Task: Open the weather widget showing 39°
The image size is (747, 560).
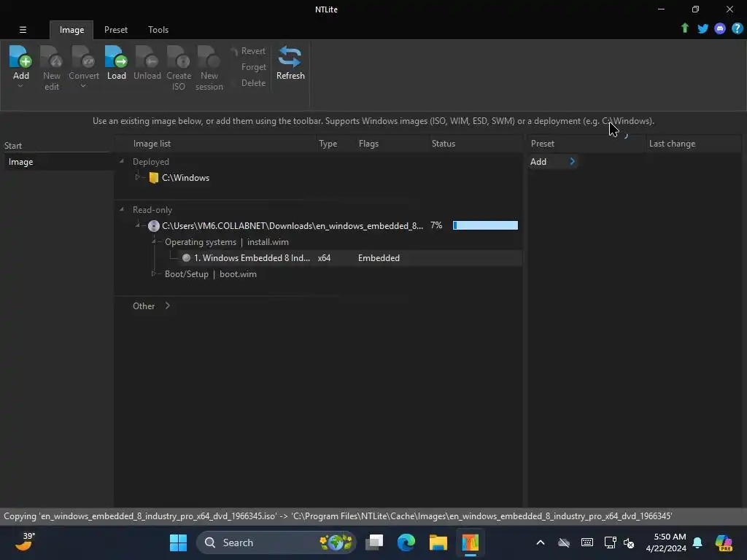Action: tap(24, 542)
